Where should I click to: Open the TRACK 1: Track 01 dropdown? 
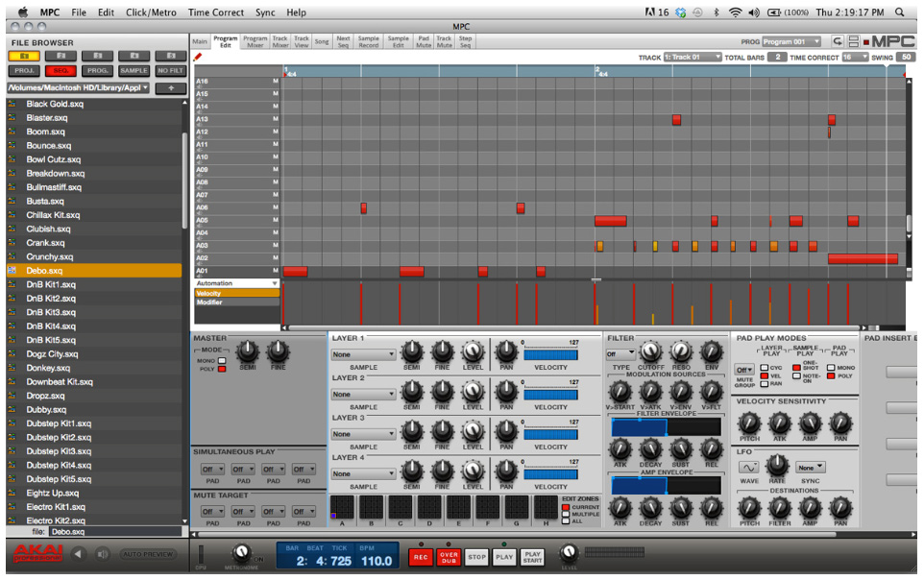coord(693,58)
